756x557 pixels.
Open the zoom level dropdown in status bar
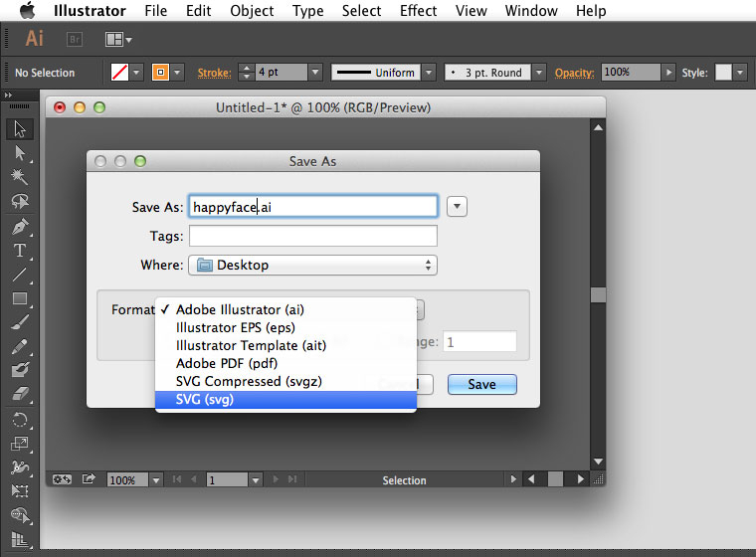click(x=156, y=479)
